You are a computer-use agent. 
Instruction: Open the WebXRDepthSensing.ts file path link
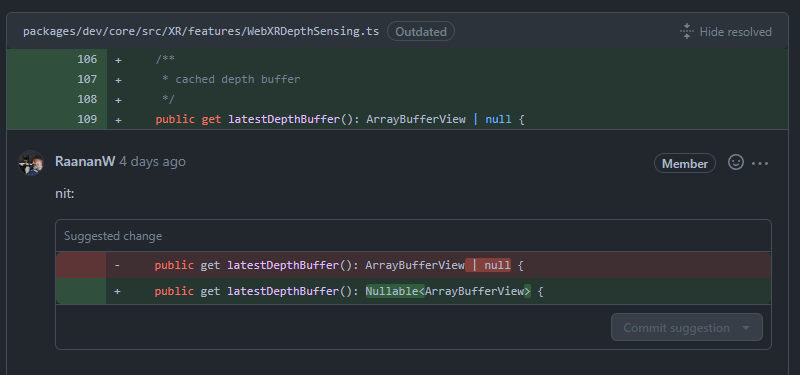click(x=201, y=32)
